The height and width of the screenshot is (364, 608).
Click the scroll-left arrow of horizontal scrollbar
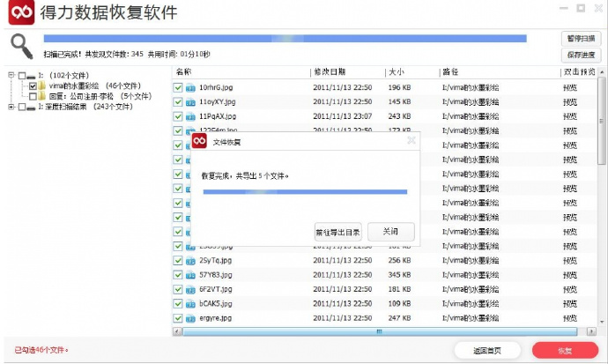click(x=177, y=331)
